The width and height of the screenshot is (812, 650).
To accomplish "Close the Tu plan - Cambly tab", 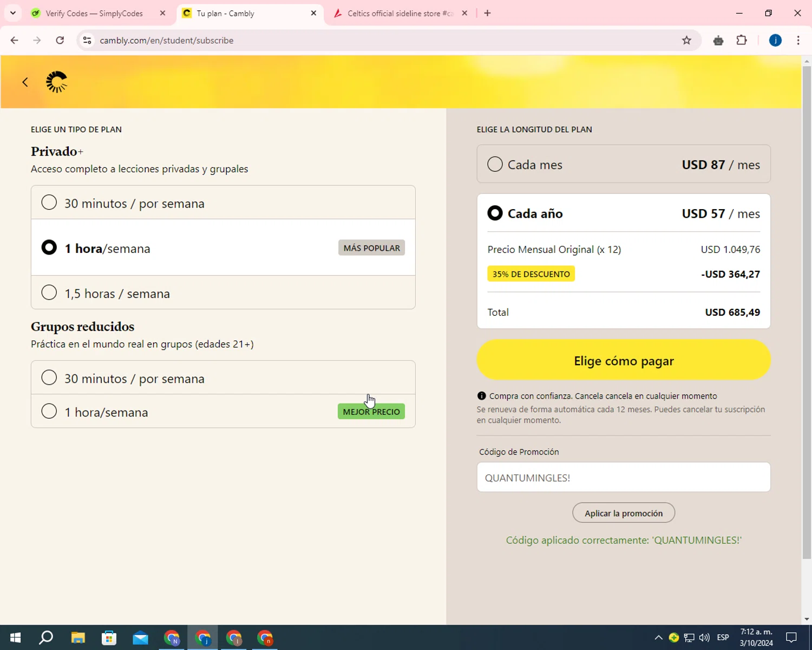I will (313, 13).
